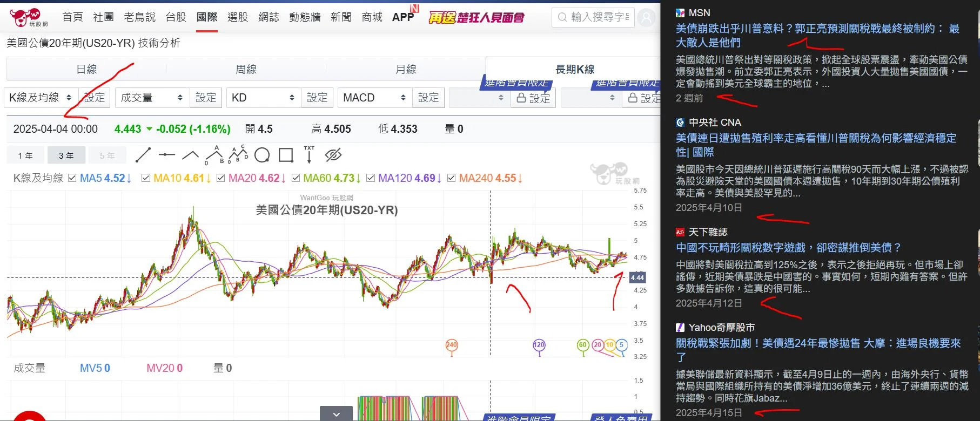Open the 成交量 indicator dropdown

[x=152, y=98]
